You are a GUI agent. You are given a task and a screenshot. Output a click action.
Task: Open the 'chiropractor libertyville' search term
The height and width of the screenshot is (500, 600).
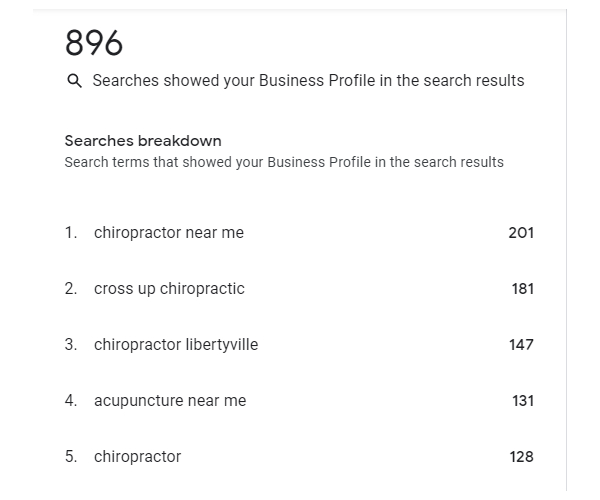176,345
